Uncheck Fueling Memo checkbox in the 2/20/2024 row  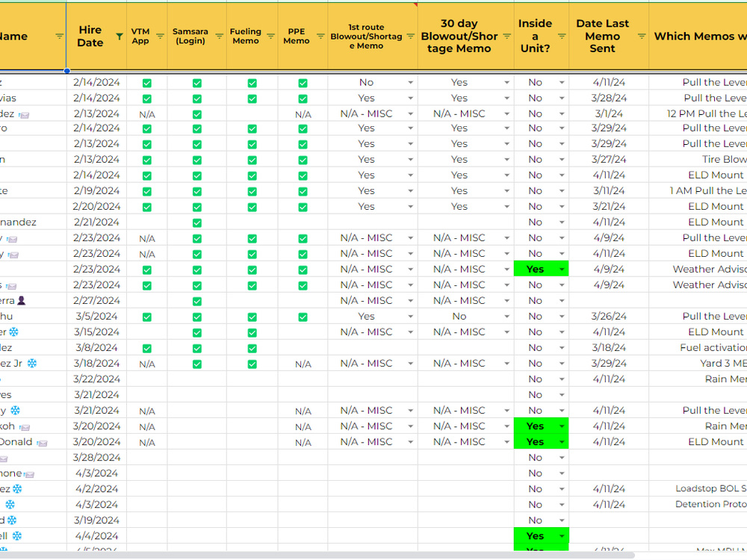tap(252, 207)
